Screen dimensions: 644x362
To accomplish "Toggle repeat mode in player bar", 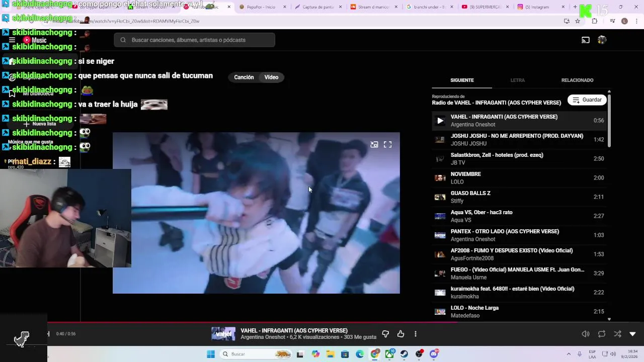I will coord(602,334).
